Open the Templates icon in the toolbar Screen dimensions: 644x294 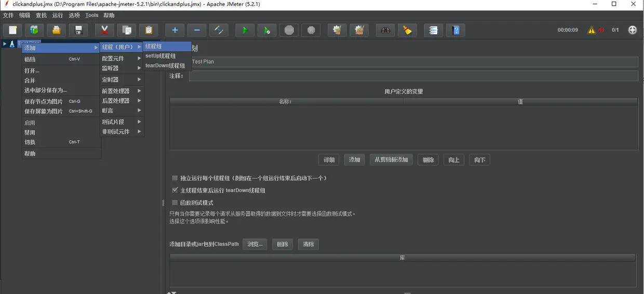[x=34, y=30]
